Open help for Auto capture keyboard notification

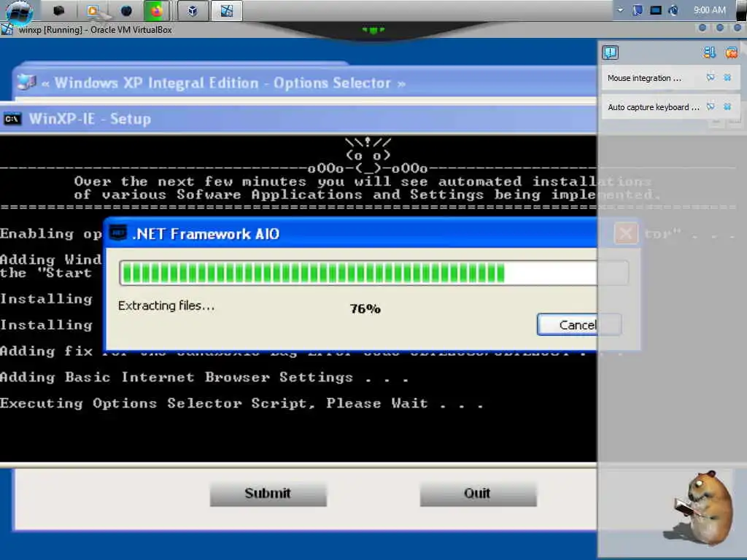coord(711,106)
